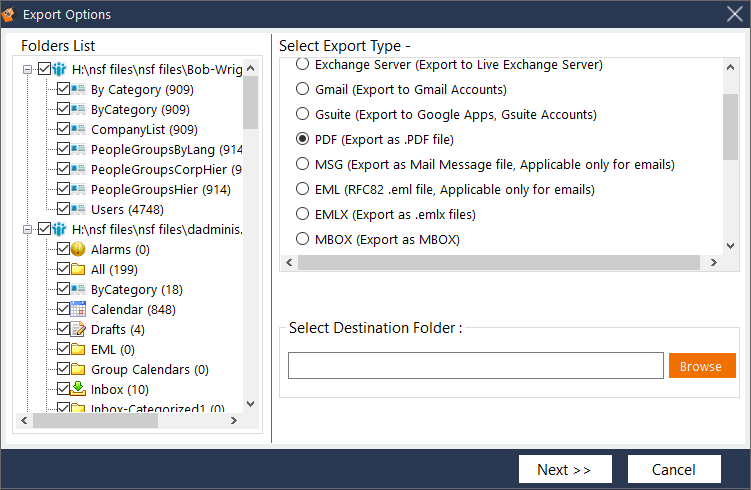751x490 pixels.
Task: Click the destination folder path field
Action: pos(475,366)
